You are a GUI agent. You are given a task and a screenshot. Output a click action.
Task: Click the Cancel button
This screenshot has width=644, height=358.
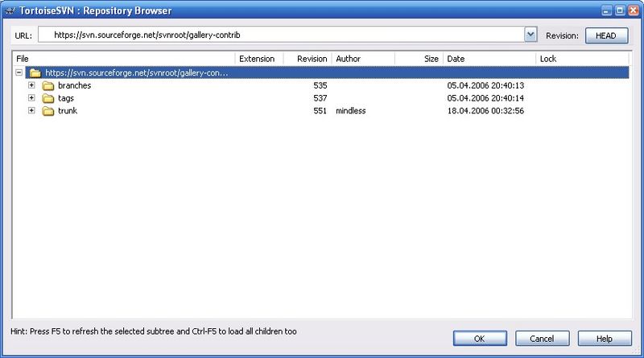point(542,339)
